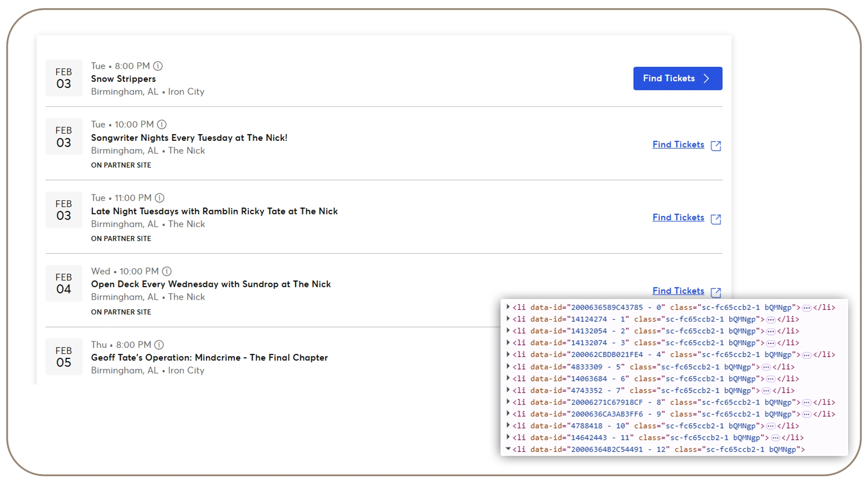Select the info icon beside Open Deck Wednesday showtime
This screenshot has height=484, width=868.
point(166,271)
